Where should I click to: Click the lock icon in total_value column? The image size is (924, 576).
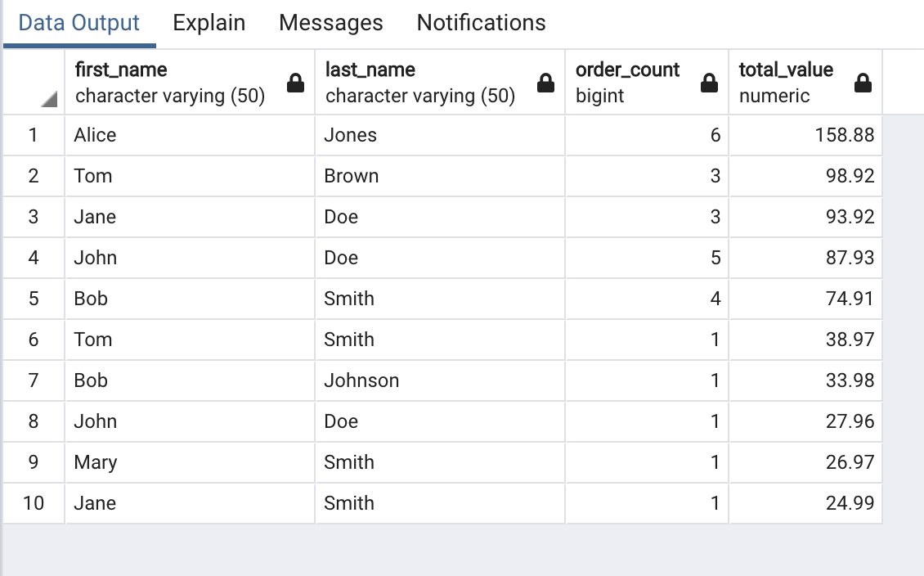[863, 83]
